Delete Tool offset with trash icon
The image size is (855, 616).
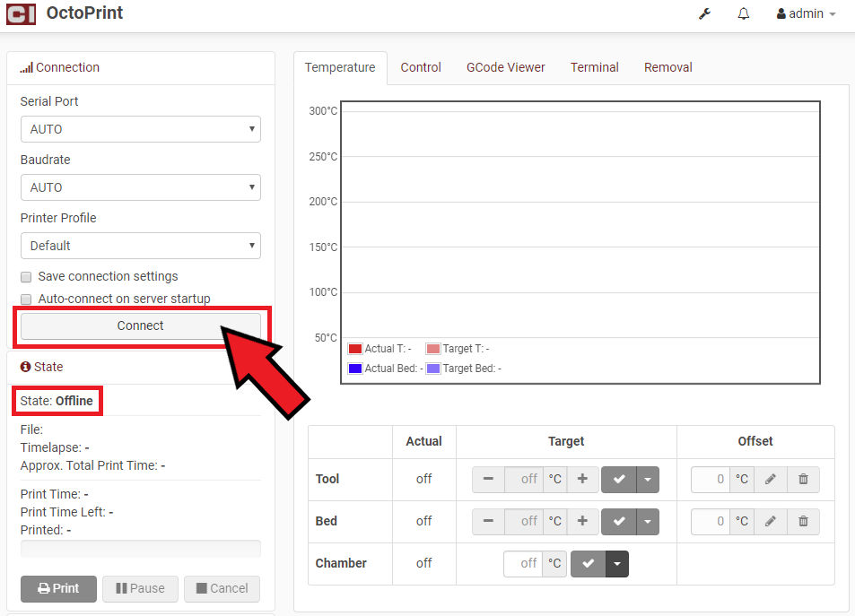[803, 479]
